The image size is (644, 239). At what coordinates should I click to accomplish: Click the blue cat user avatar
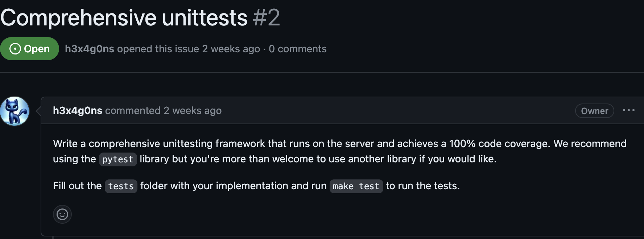(x=15, y=111)
